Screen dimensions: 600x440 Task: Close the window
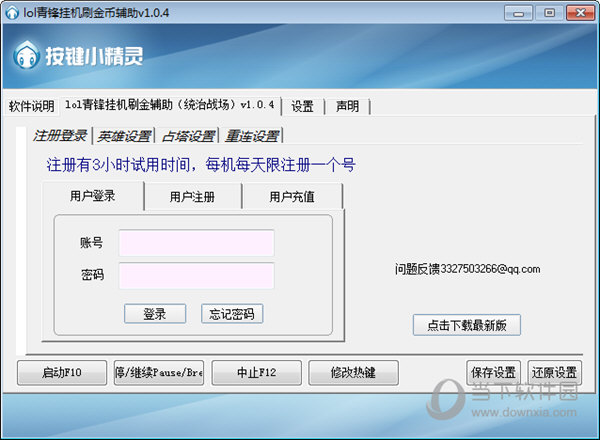[x=580, y=13]
